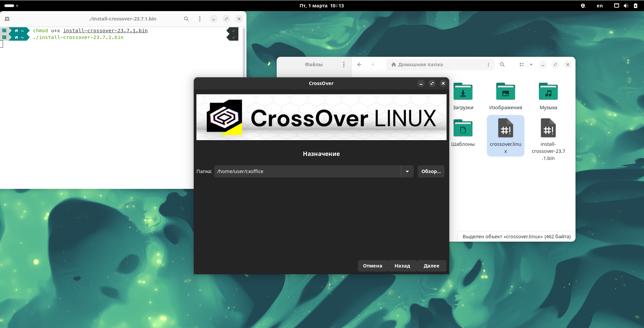The height and width of the screenshot is (328, 644).
Task: Expand the folder path dropdown
Action: pos(407,171)
